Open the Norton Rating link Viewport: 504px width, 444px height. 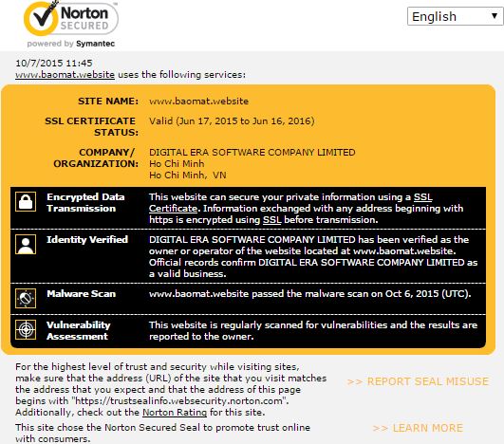(x=175, y=412)
